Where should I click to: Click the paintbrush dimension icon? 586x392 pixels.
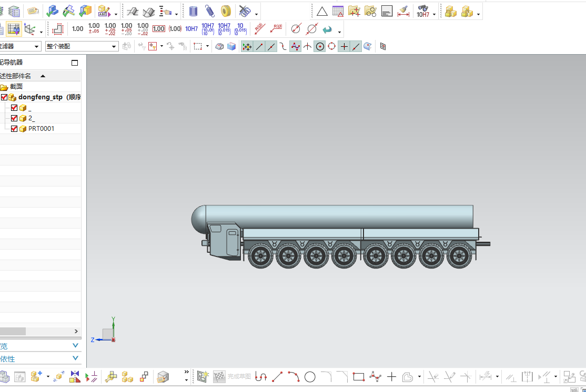[x=403, y=11]
